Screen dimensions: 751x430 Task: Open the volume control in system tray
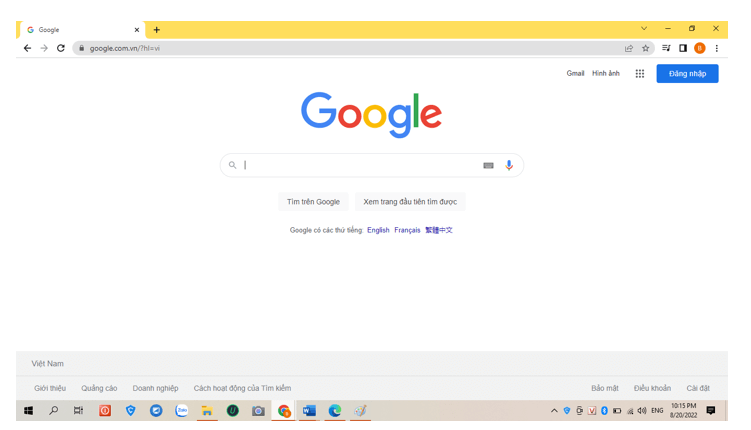click(x=642, y=411)
